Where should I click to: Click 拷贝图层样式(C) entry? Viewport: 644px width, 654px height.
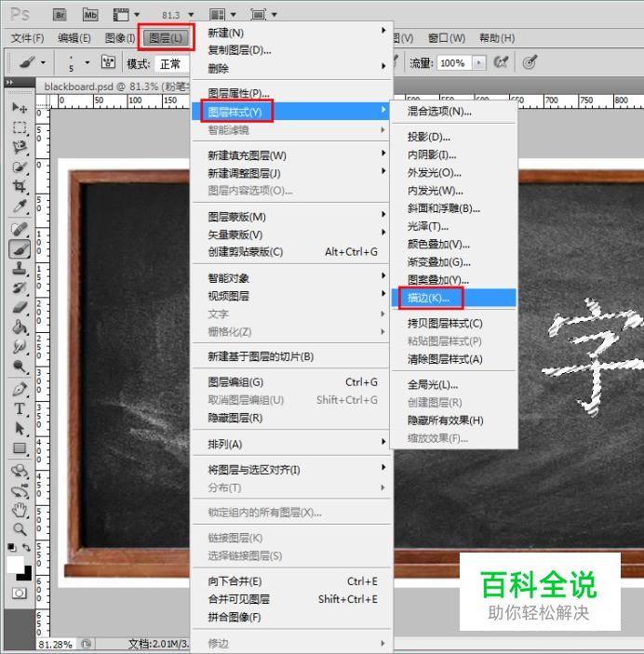click(453, 323)
